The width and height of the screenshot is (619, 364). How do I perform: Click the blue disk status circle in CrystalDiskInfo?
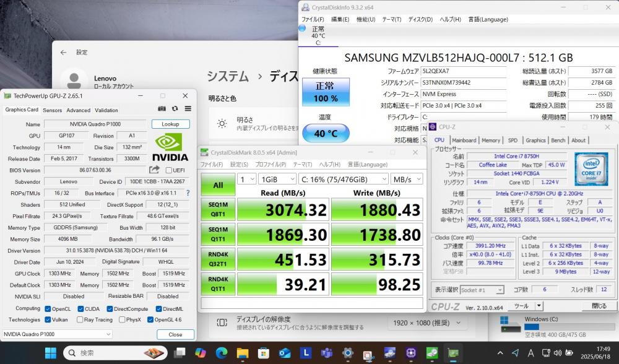303,28
